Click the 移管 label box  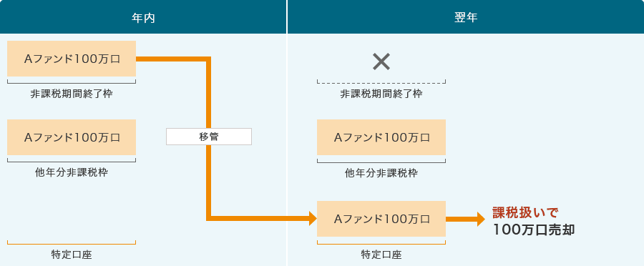(x=209, y=137)
